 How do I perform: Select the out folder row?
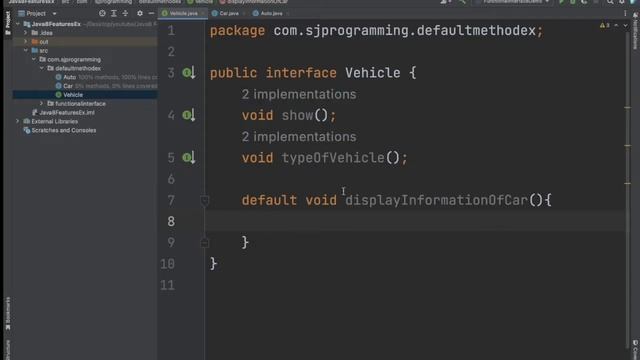pos(85,42)
